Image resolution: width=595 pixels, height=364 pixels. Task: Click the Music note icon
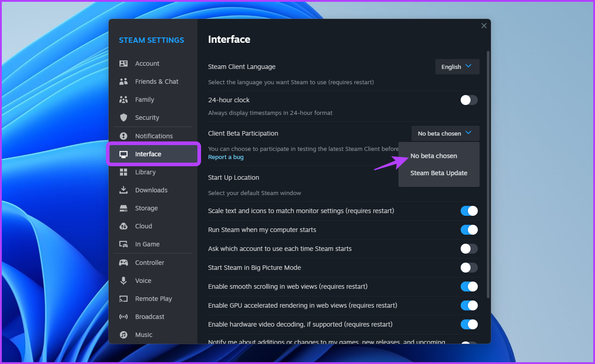pos(124,335)
